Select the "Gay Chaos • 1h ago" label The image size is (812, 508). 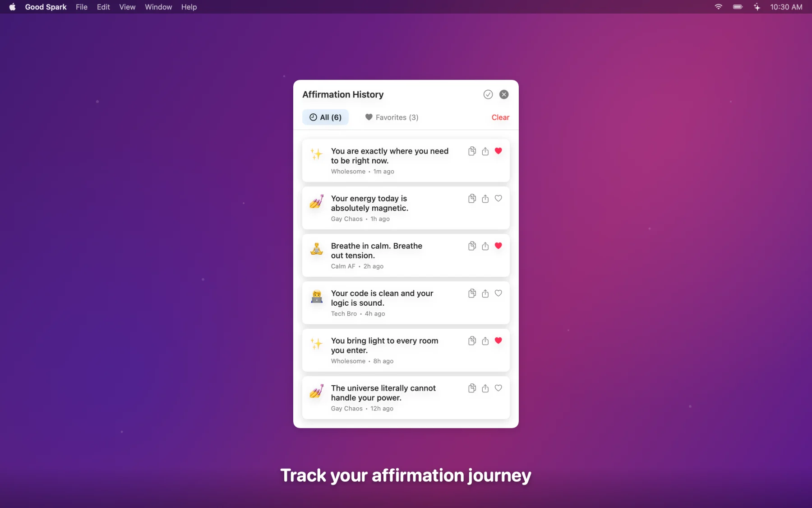(x=360, y=219)
